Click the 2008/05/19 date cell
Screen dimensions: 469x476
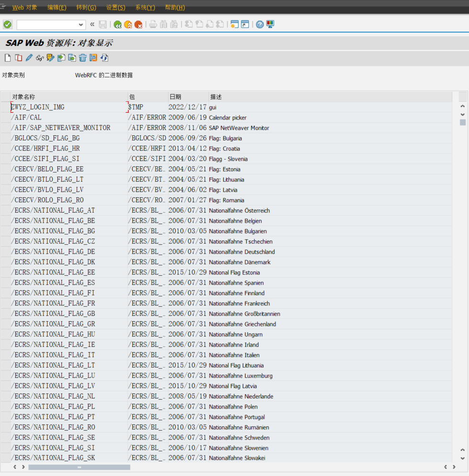pyautogui.click(x=187, y=396)
